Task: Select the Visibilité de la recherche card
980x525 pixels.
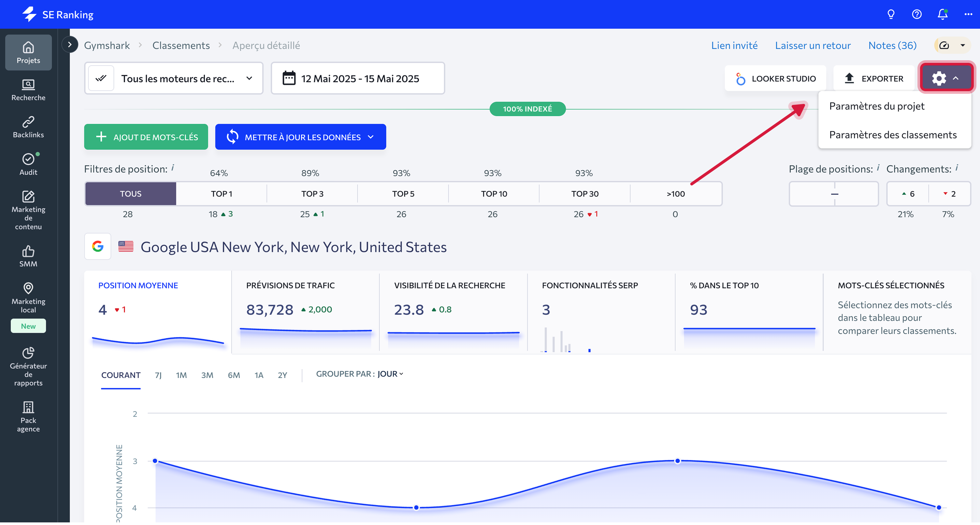Action: point(454,313)
